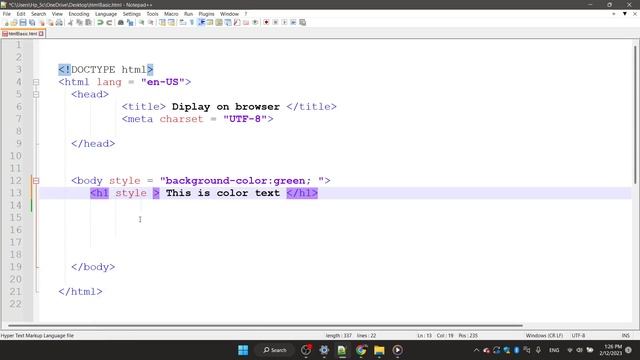Click the Ln : 13 position in status bar
The image size is (640, 360).
tap(424, 336)
